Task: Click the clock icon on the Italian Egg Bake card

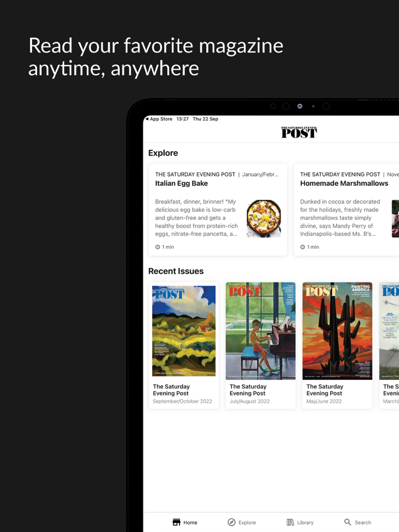Action: coord(157,247)
